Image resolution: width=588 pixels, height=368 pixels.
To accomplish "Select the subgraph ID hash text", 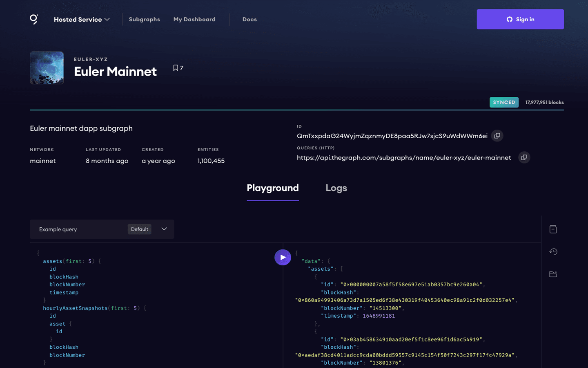I will coord(392,136).
